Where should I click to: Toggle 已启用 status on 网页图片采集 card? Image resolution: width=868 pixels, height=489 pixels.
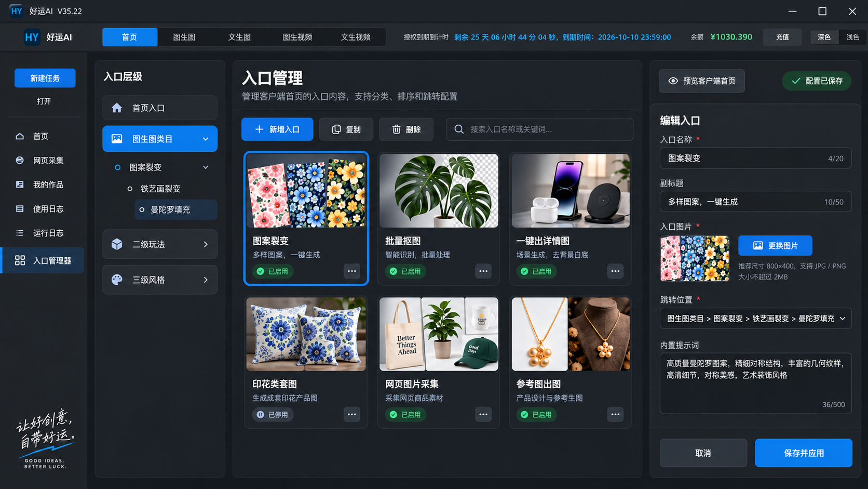(405, 415)
